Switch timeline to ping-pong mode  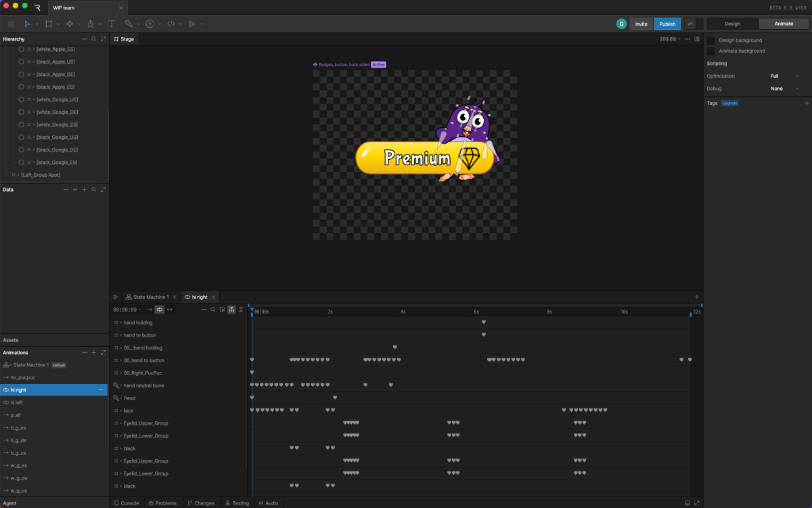click(x=170, y=310)
